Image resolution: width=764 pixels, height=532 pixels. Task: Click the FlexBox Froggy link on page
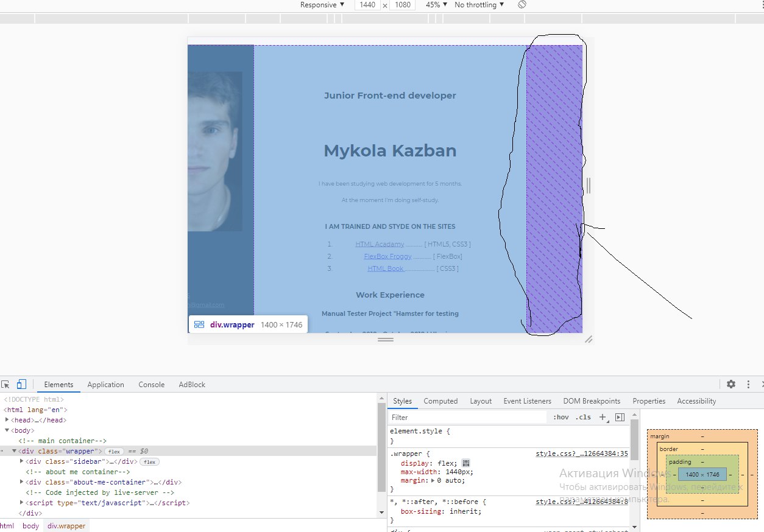point(387,256)
